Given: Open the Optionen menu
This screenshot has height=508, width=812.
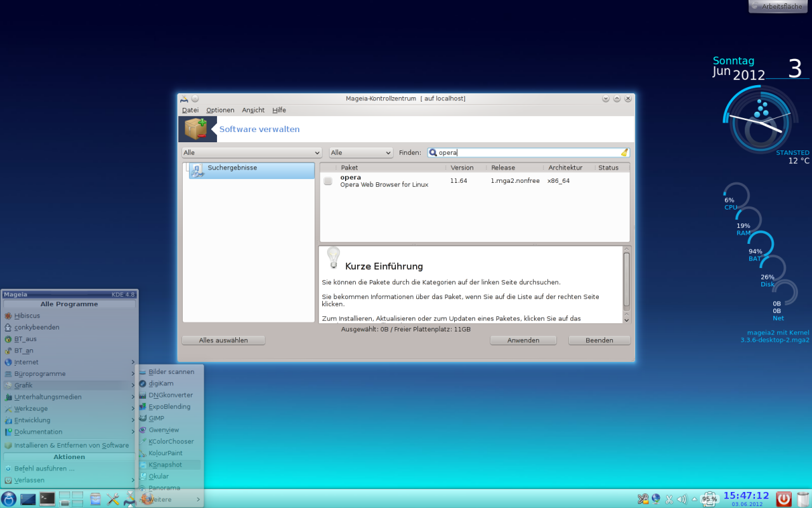Looking at the screenshot, I should pos(220,110).
